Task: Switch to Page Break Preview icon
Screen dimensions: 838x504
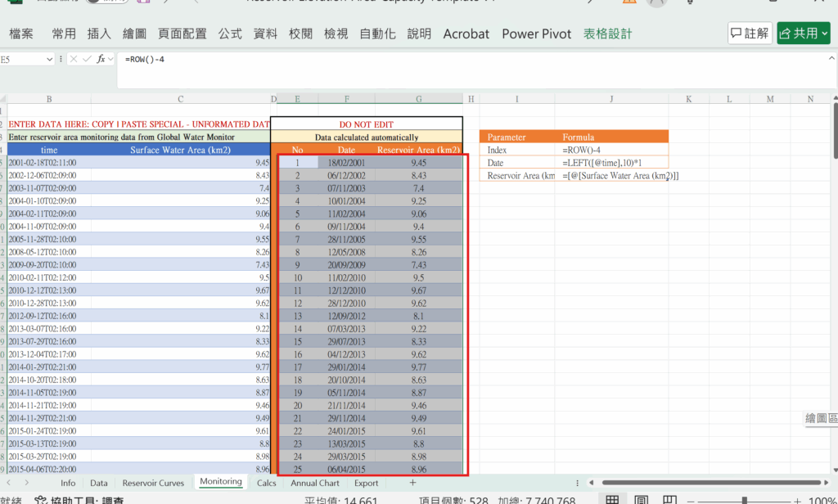Action: (669, 500)
